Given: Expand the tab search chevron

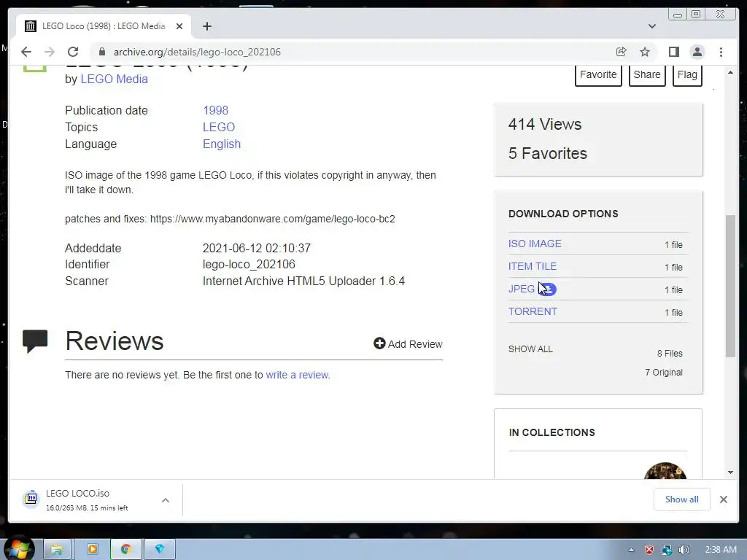Looking at the screenshot, I should (652, 26).
